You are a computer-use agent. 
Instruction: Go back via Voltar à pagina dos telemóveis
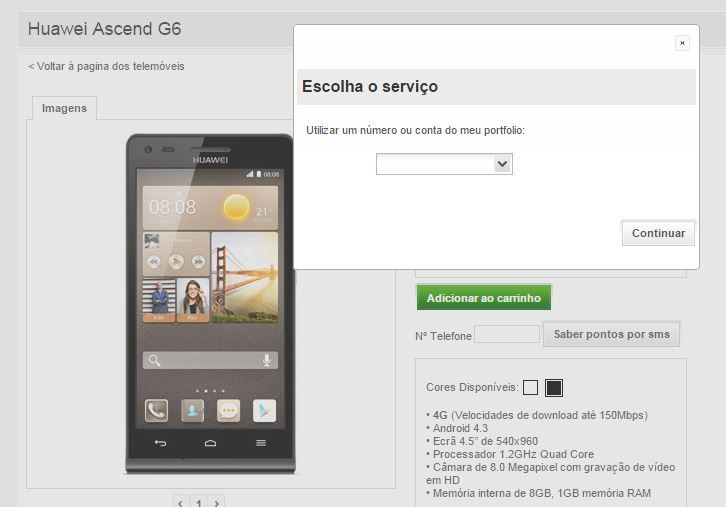(106, 66)
